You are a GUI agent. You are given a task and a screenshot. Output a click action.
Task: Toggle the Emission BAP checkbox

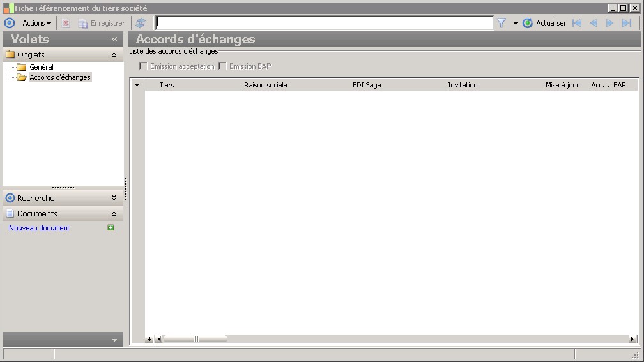[x=222, y=66]
